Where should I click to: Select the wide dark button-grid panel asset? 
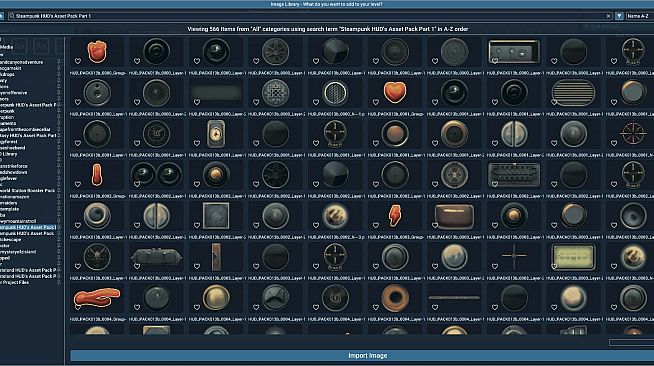(514, 175)
